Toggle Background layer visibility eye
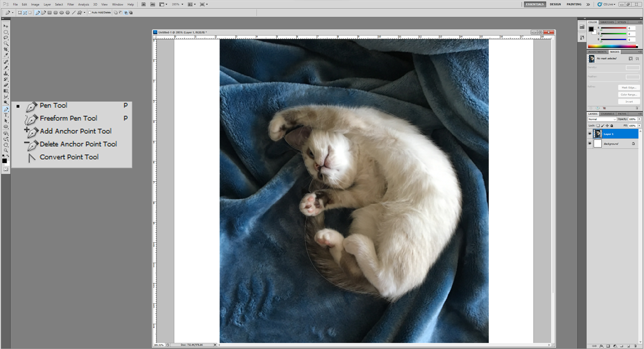This screenshot has width=644, height=349. (590, 144)
